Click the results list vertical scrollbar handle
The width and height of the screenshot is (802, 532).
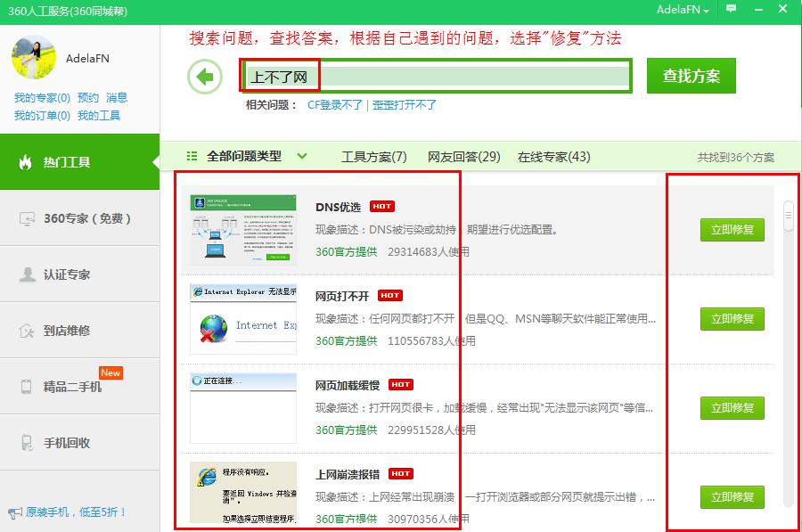[789, 216]
